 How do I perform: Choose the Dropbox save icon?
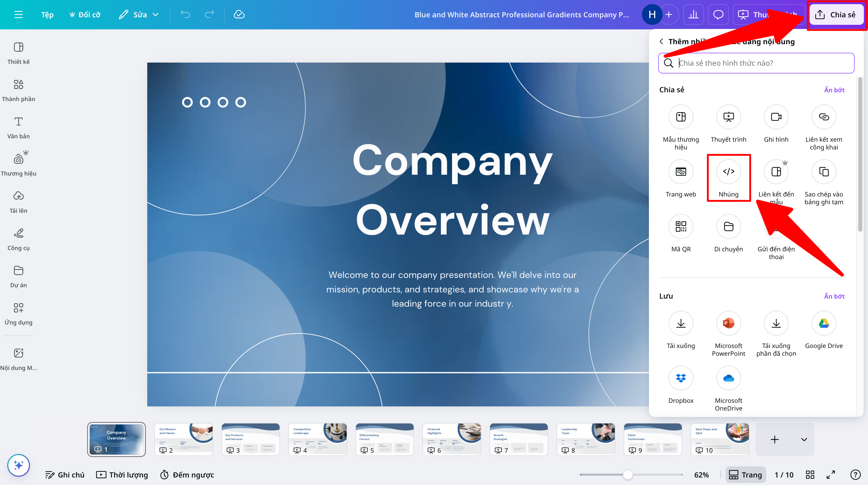click(681, 378)
